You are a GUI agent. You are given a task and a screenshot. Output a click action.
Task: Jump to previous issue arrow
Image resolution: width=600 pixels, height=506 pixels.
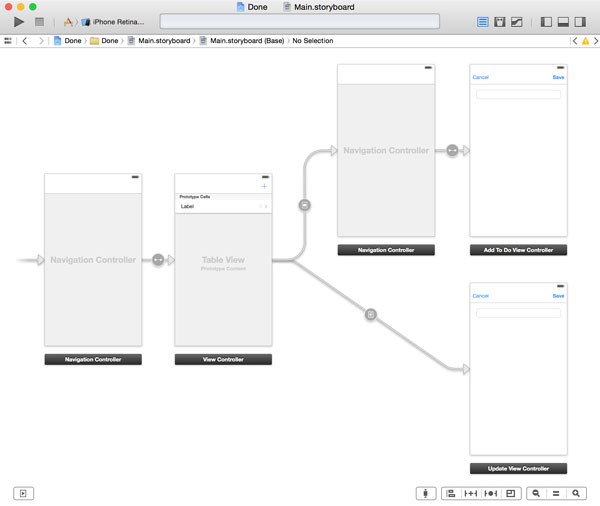coord(575,41)
